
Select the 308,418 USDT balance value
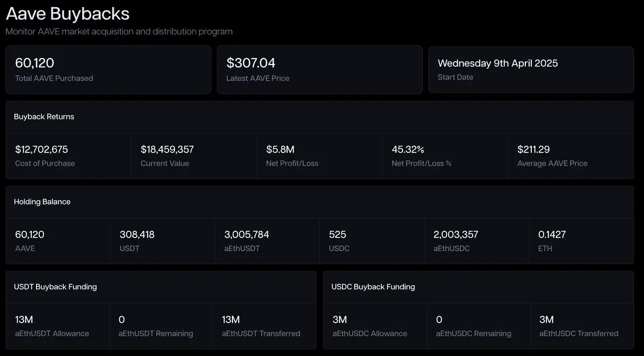(x=137, y=235)
